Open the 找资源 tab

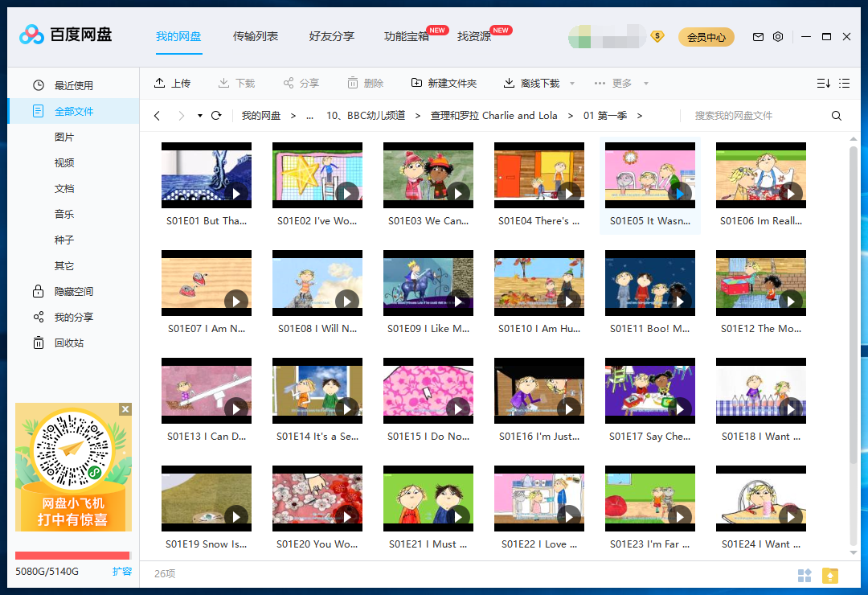[474, 36]
